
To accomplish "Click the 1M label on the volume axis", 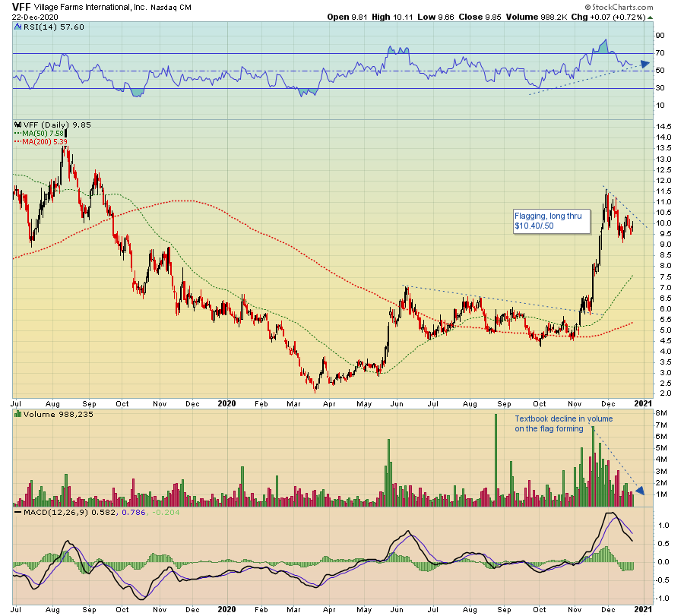I will (x=661, y=494).
